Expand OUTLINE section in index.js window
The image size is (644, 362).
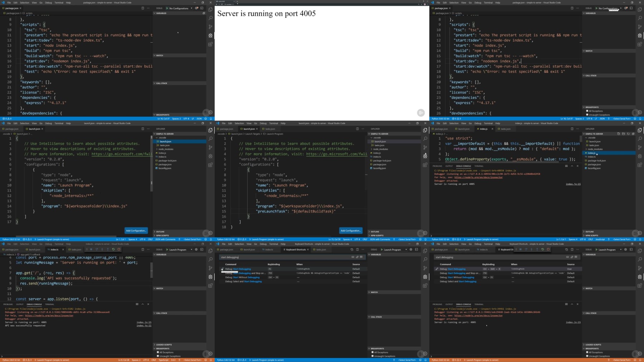[x=609, y=232]
